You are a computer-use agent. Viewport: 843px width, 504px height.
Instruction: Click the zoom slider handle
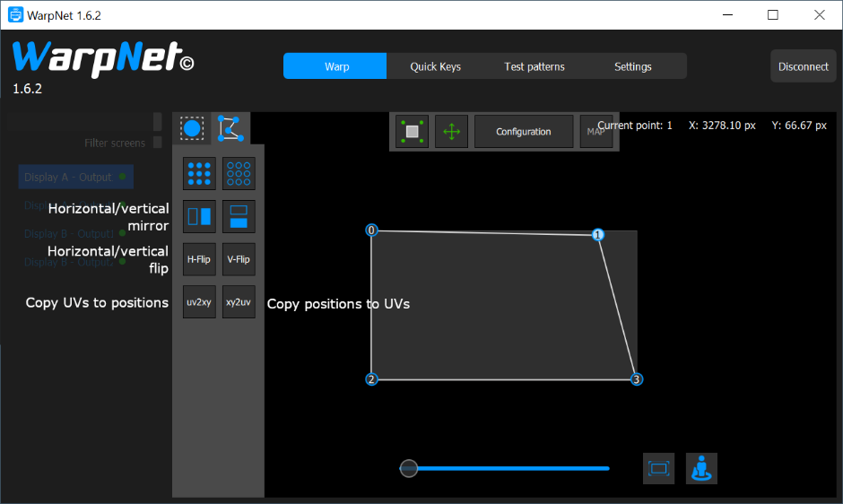[409, 468]
